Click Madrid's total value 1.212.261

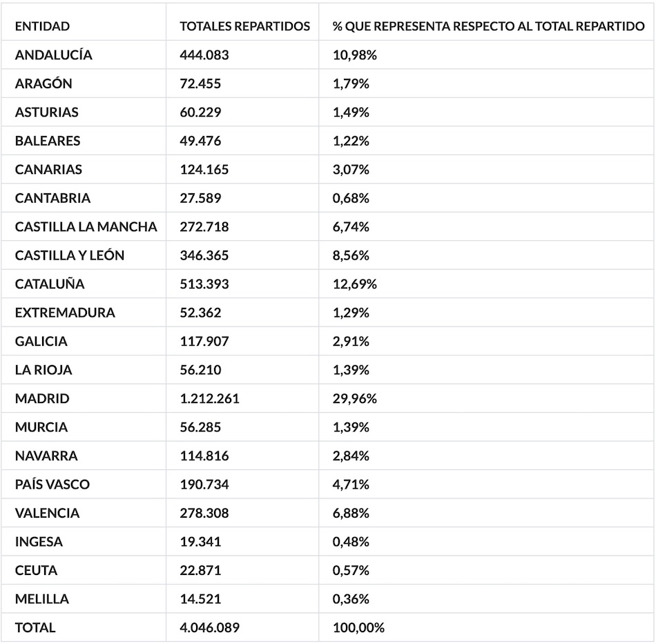pyautogui.click(x=209, y=399)
